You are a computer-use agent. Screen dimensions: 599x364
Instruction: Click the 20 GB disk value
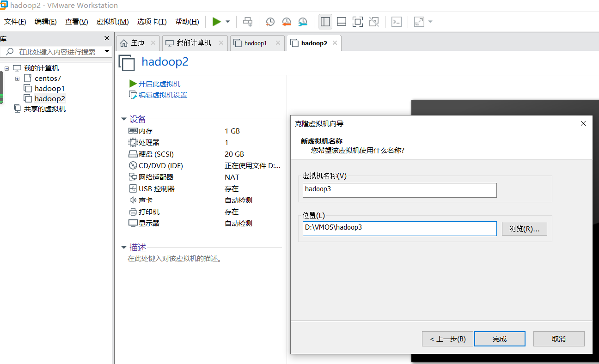click(234, 154)
